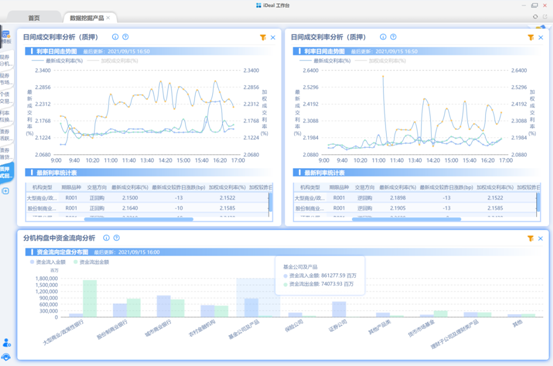Open info icon in the 2.3400-axis rate panel
The height and width of the screenshot is (366, 553).
pos(115,37)
